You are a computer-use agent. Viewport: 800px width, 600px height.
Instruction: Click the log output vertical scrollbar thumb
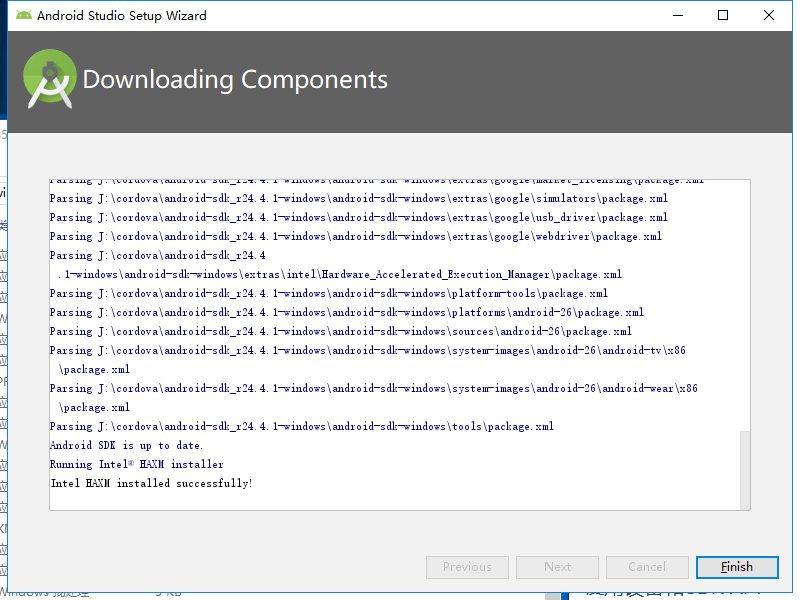pyautogui.click(x=745, y=469)
